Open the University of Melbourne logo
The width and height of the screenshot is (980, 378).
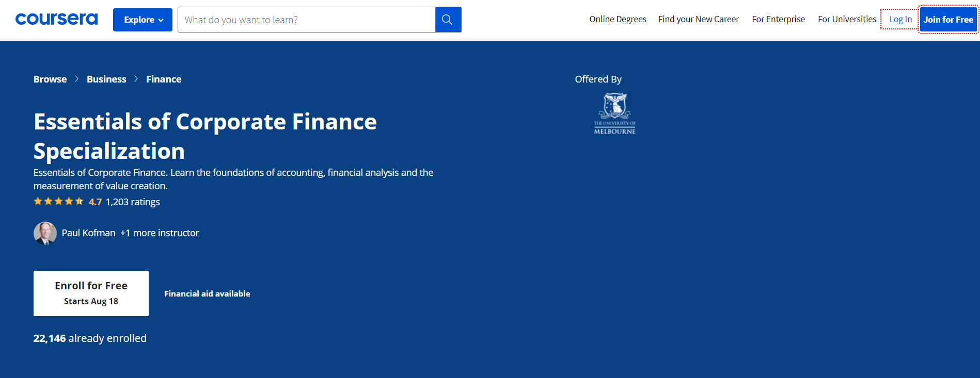pyautogui.click(x=614, y=114)
